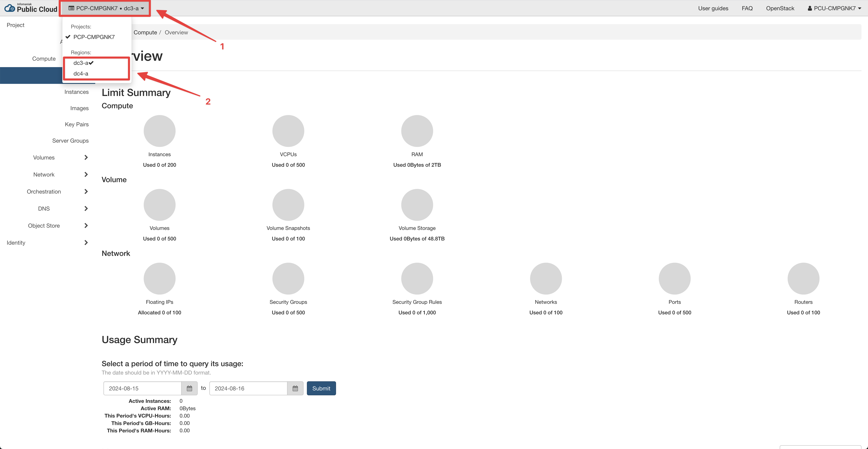
Task: Click the RAM usage pie chart
Action: tap(417, 131)
